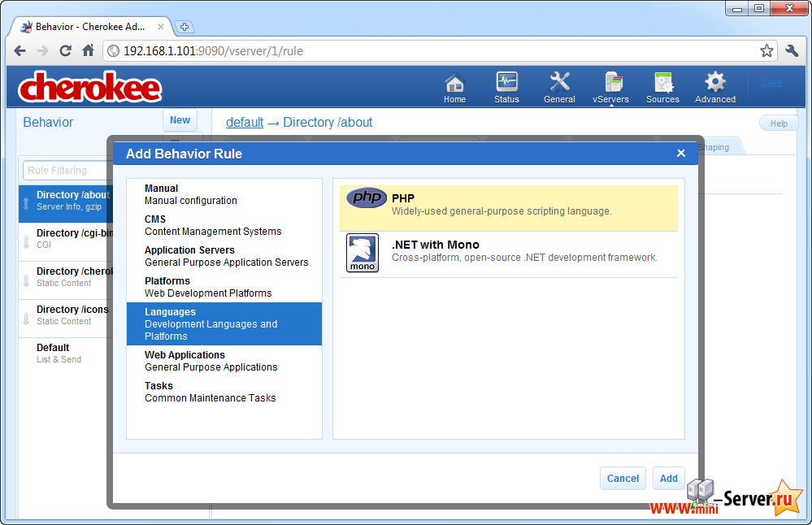The image size is (812, 525).
Task: Click the Save link
Action: [771, 82]
